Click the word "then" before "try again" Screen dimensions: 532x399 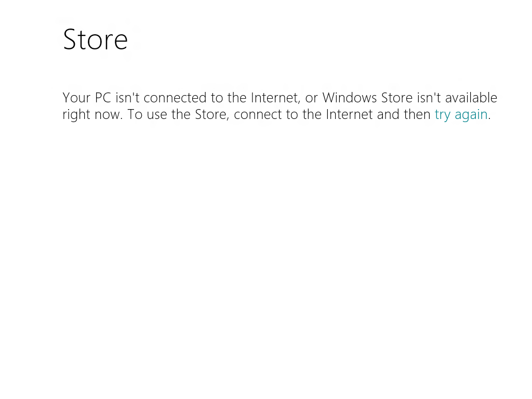pyautogui.click(x=417, y=114)
